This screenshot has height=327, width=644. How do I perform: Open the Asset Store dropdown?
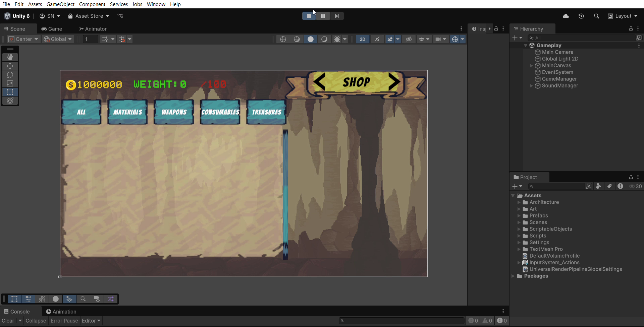(x=89, y=16)
